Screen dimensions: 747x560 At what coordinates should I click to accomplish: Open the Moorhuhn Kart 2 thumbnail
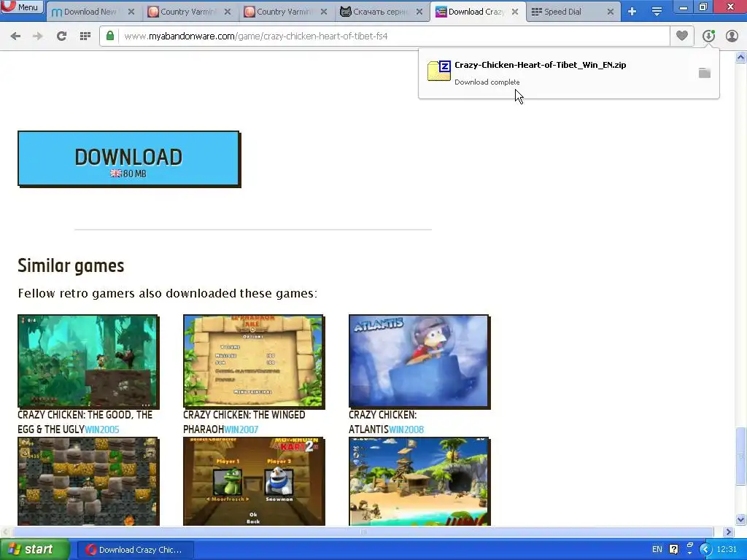click(253, 481)
